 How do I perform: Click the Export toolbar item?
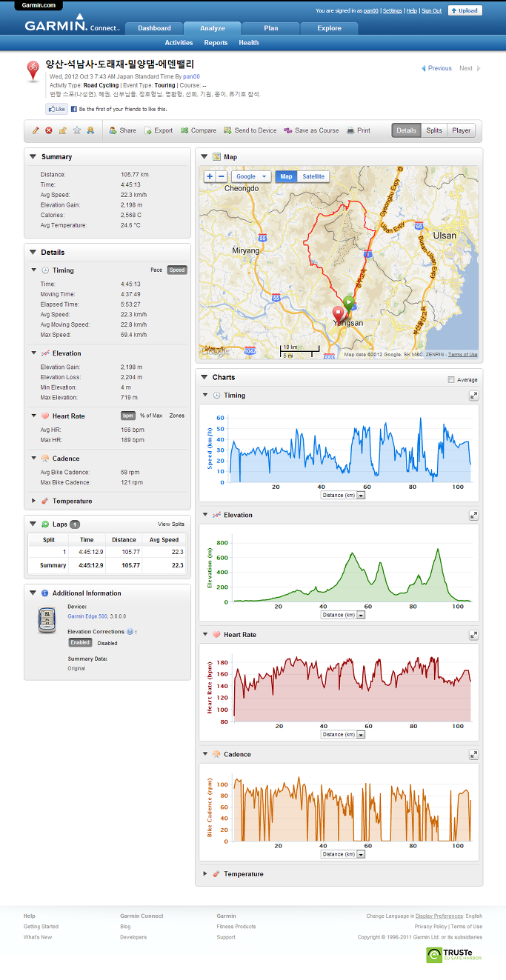pyautogui.click(x=158, y=130)
